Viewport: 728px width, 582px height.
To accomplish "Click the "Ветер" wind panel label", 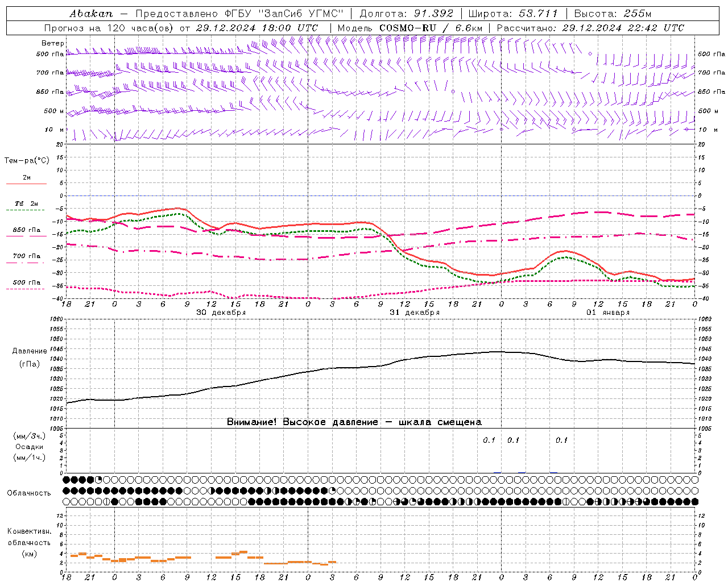I will [x=52, y=43].
